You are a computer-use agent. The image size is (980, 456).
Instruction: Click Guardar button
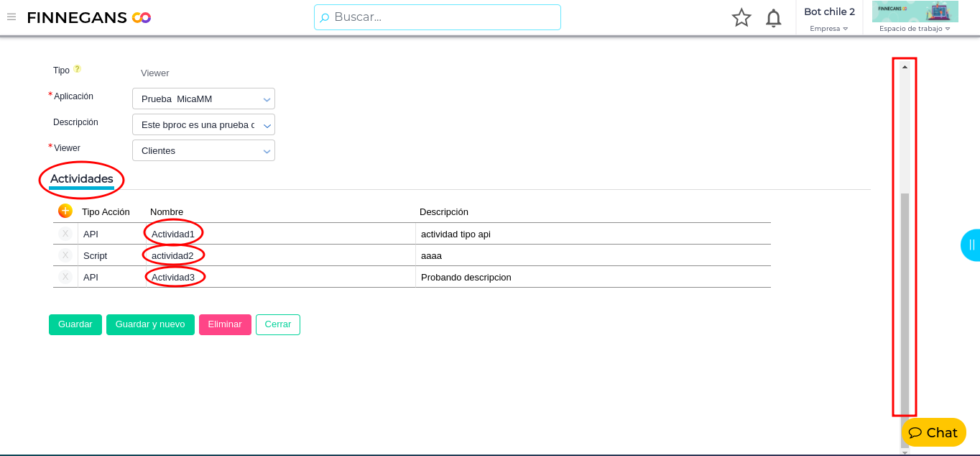75,324
